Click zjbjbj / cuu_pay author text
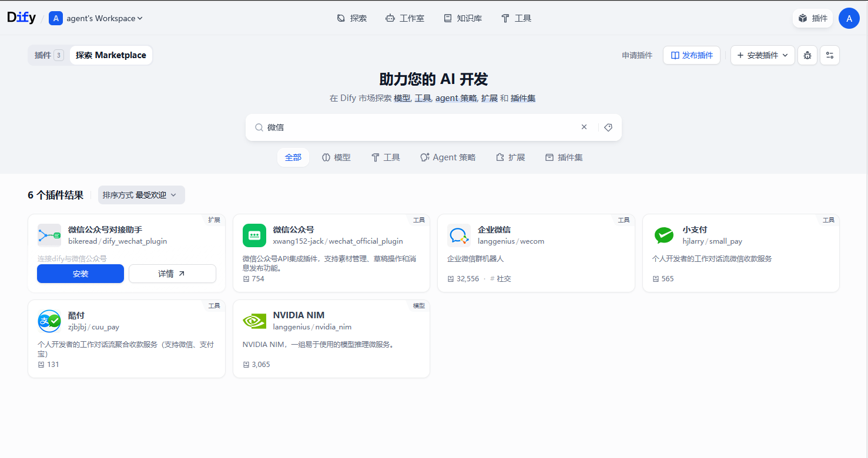Image resolution: width=868 pixels, height=458 pixels. coord(93,327)
